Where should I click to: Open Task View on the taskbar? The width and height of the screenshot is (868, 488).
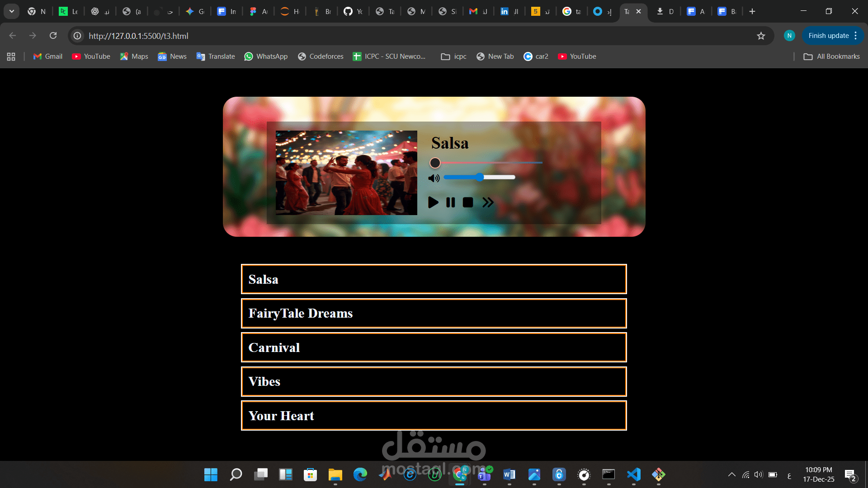(x=260, y=474)
